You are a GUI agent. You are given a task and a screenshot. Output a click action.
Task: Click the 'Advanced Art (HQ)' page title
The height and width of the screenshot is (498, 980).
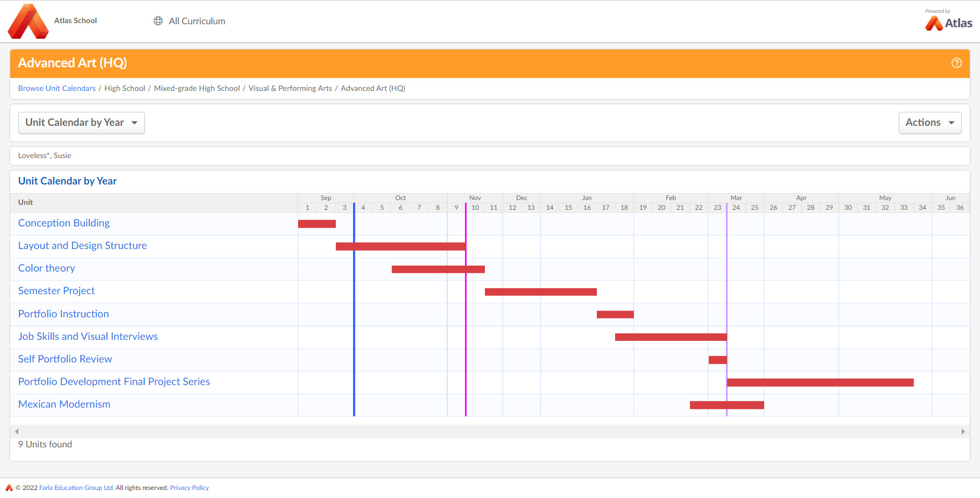click(x=73, y=63)
